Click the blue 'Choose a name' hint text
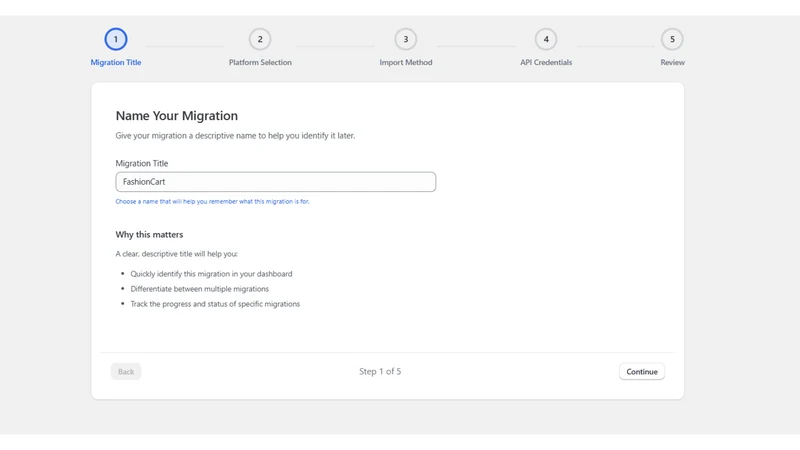Viewport: 800px width, 450px height. tap(212, 202)
